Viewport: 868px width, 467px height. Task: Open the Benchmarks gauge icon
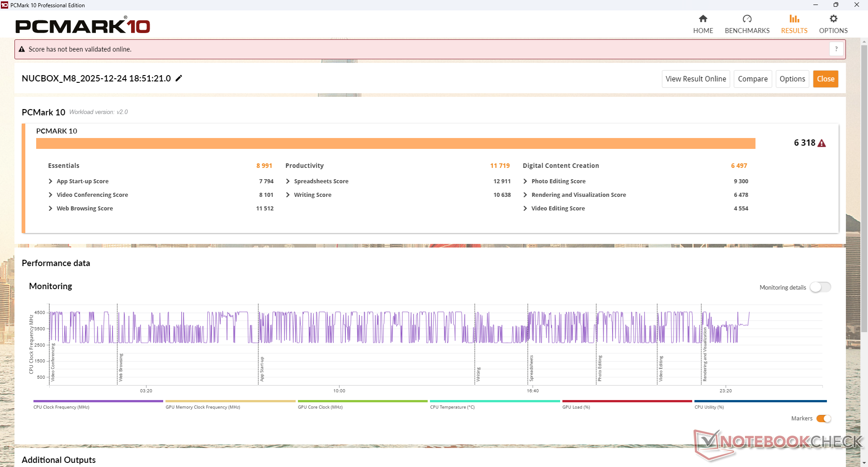coord(747,19)
